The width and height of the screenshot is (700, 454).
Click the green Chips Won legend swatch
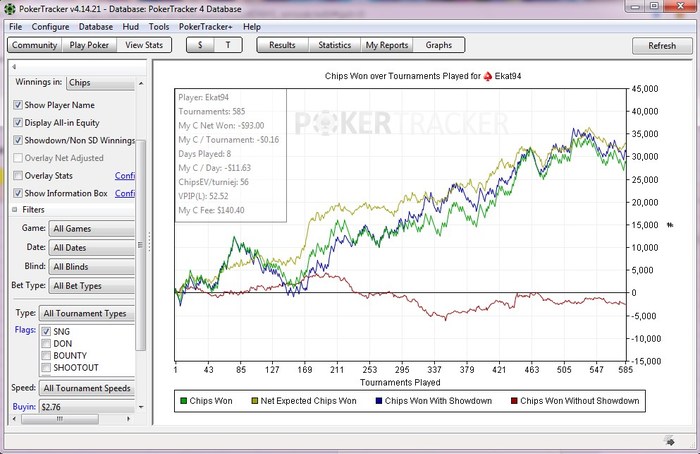183,401
